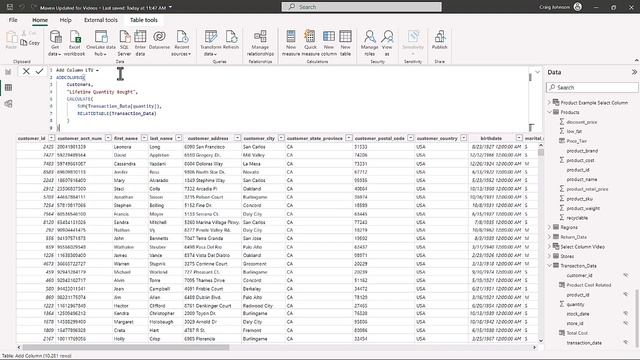Open the Dataverse connector

tap(159, 40)
